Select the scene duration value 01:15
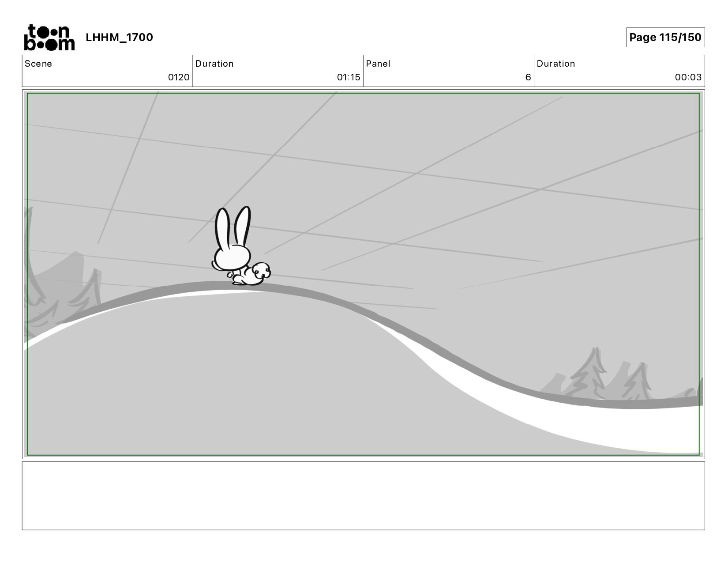Screen dimensions: 728x563 click(x=349, y=77)
